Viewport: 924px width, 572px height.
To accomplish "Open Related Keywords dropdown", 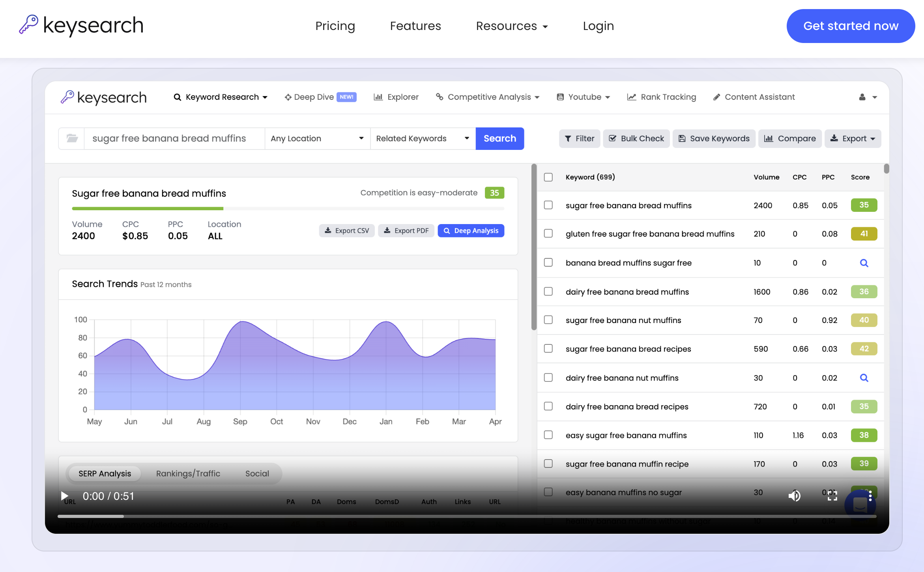I will 423,138.
